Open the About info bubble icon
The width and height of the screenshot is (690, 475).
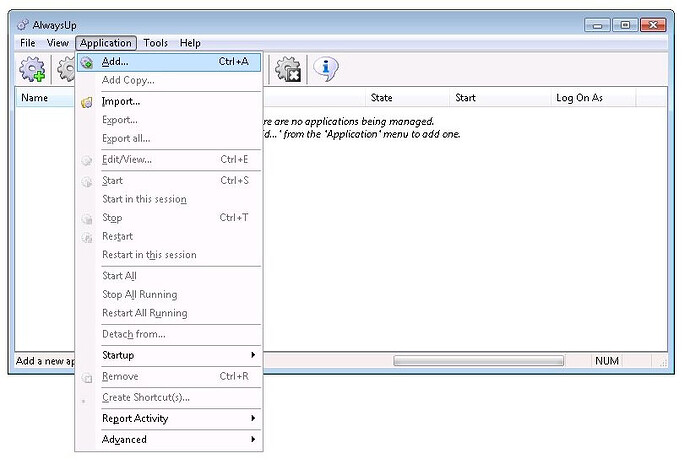(326, 69)
